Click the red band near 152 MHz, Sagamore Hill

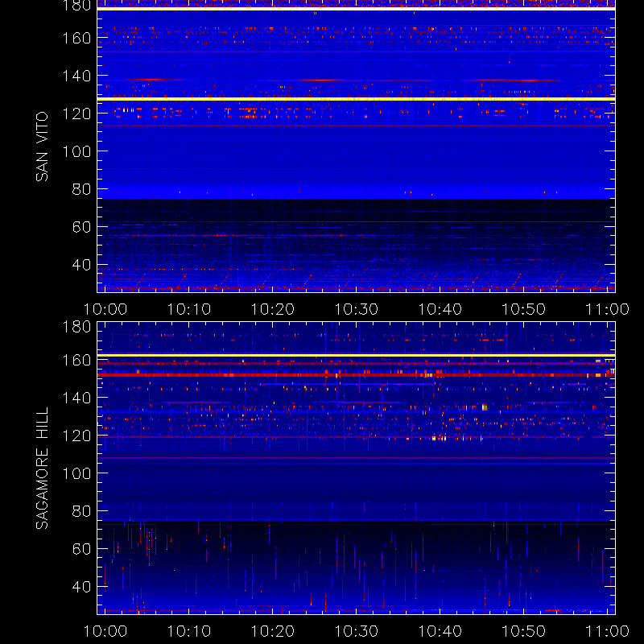pos(356,375)
